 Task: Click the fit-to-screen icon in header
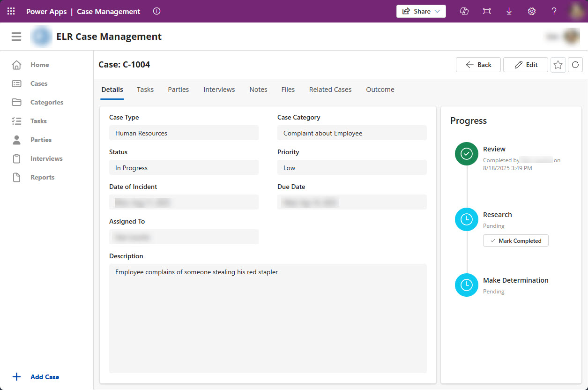coord(487,11)
